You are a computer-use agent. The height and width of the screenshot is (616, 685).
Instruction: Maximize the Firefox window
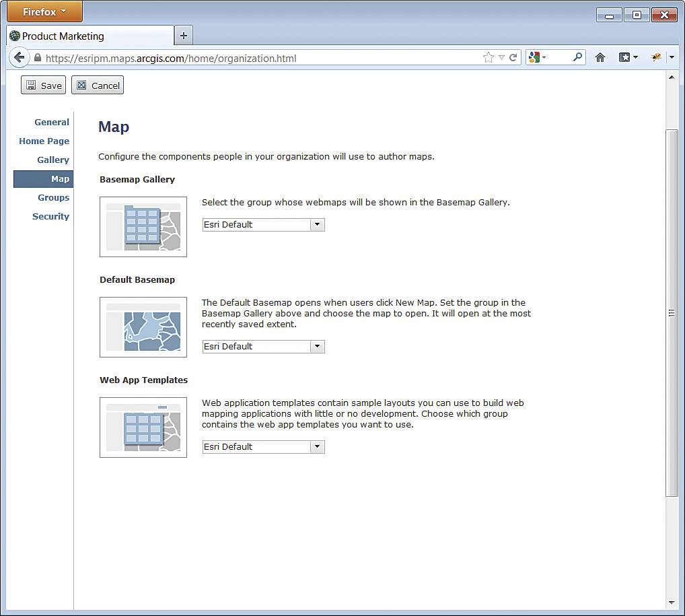pyautogui.click(x=637, y=15)
